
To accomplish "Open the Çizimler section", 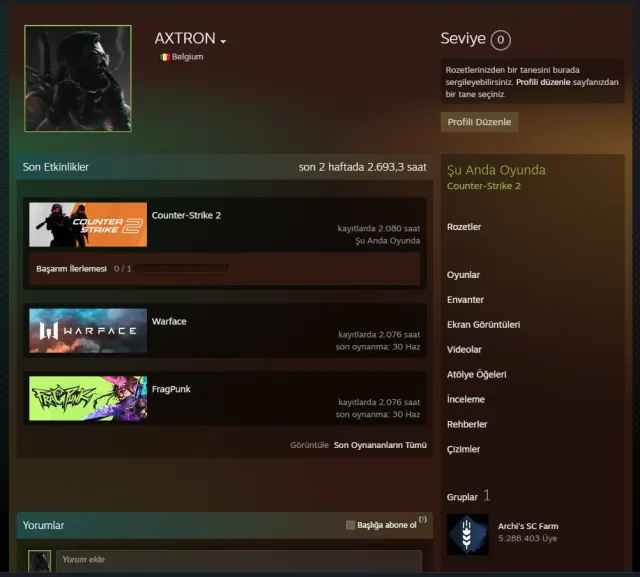I will [463, 449].
